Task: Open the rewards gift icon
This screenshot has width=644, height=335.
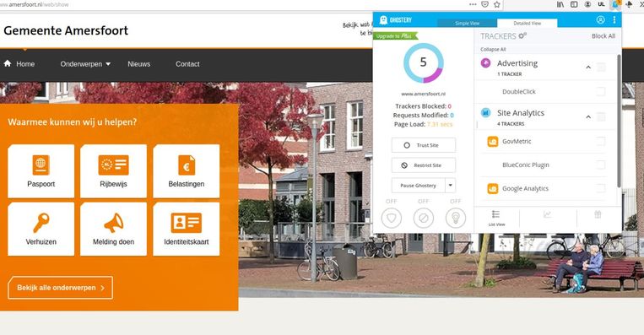Action: [598, 214]
